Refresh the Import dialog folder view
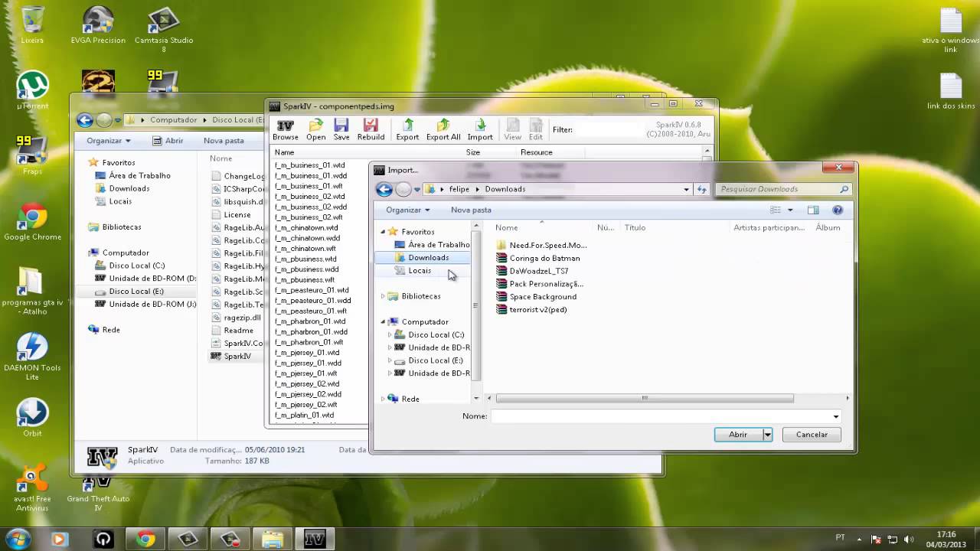 click(702, 189)
